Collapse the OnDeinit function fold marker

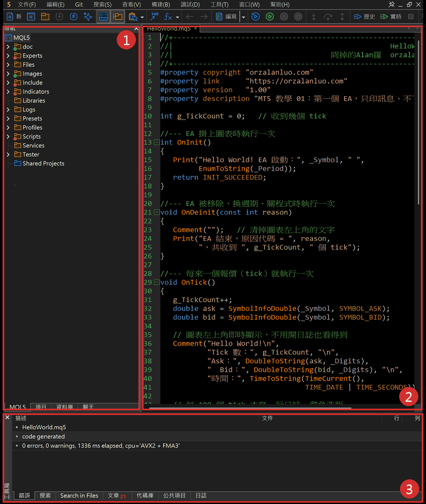[156, 212]
